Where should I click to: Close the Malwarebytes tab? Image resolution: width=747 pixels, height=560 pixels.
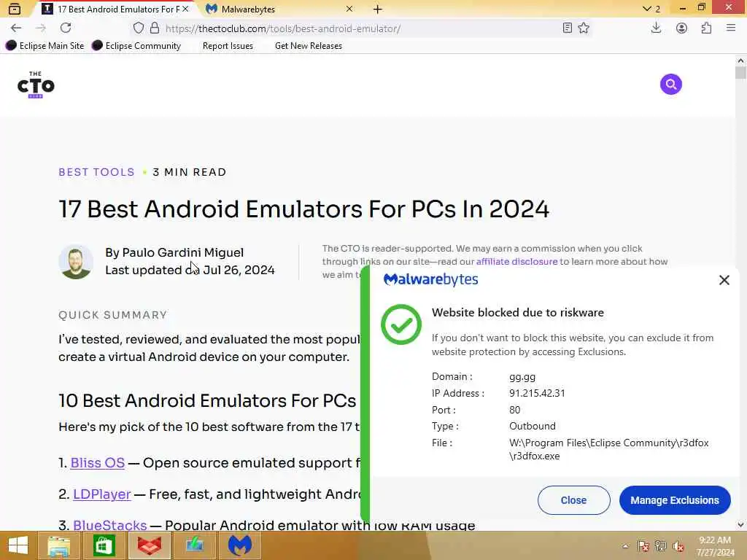pyautogui.click(x=349, y=9)
